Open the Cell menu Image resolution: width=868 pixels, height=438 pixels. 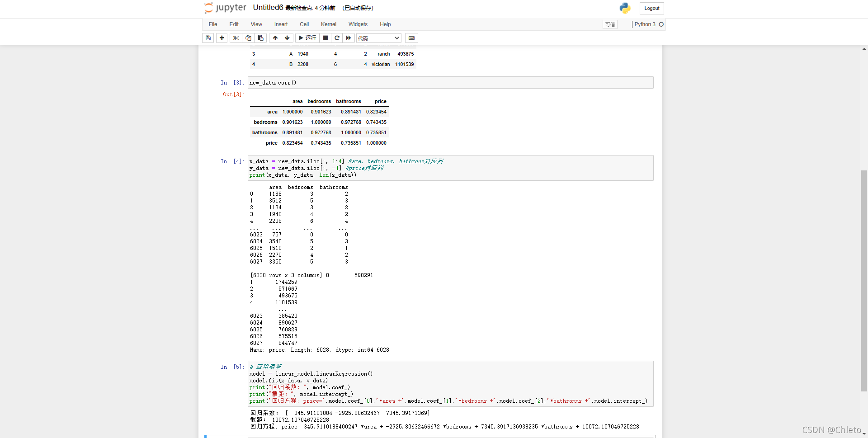pos(304,24)
